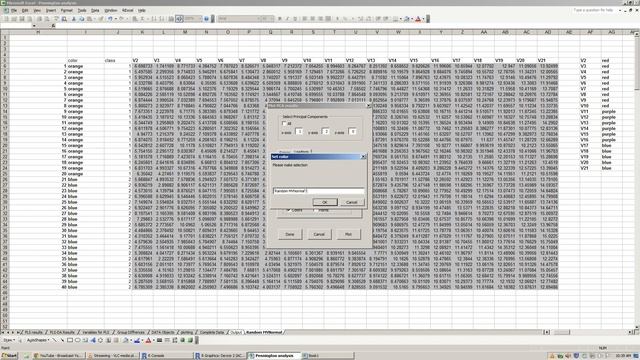Click the drawing toolbar Font Color icon
640x360 pixels.
point(148,340)
